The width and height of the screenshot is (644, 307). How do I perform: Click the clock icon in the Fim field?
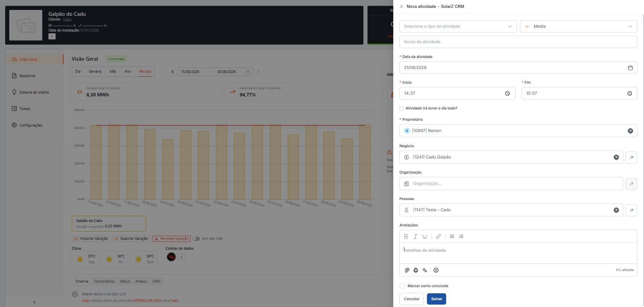(x=630, y=93)
